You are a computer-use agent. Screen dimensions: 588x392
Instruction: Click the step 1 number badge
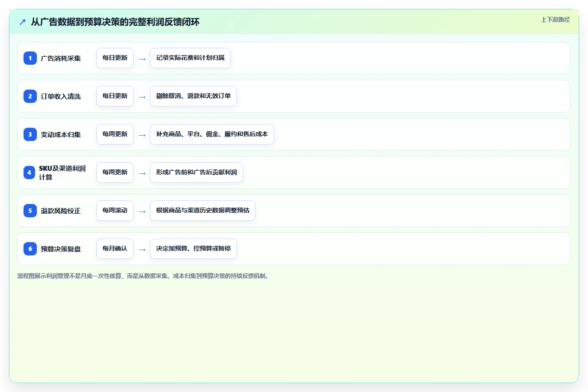click(x=30, y=58)
